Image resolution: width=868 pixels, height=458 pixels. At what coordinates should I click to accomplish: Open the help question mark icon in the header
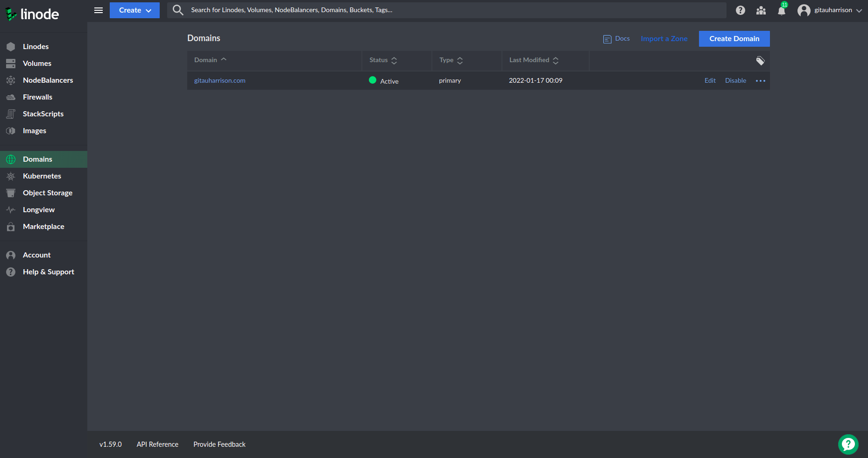click(x=741, y=10)
